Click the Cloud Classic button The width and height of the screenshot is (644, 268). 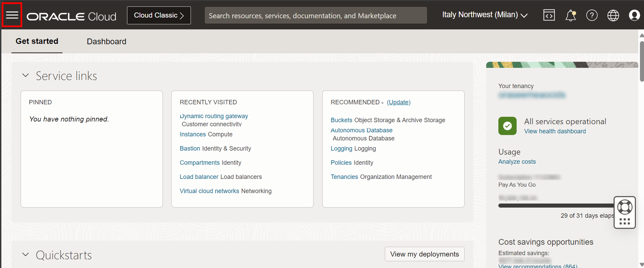(159, 15)
